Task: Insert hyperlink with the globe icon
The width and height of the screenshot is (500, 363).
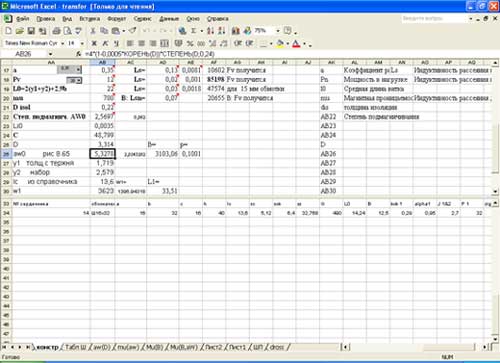Action: click(182, 31)
